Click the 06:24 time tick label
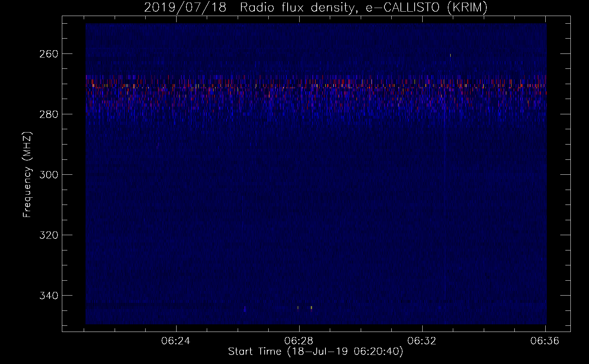 point(176,341)
